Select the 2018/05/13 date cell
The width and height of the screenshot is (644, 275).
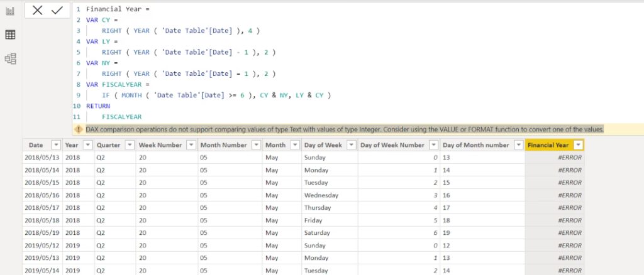(x=42, y=158)
